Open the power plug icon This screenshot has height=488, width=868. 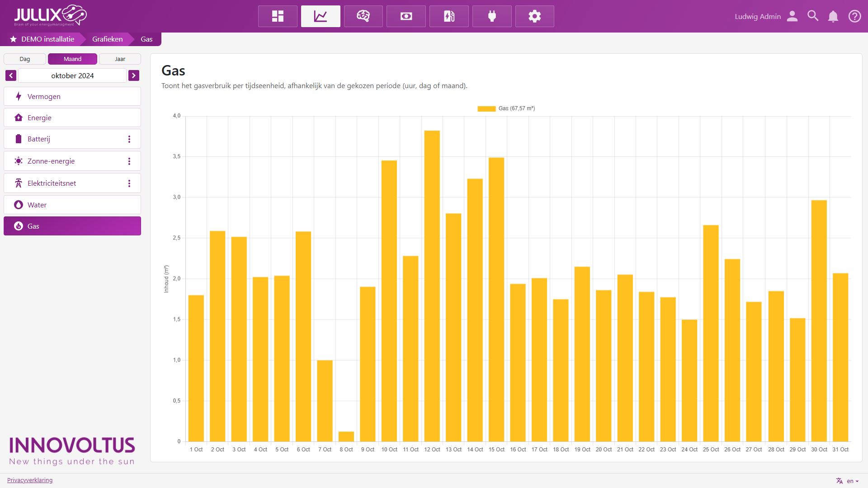(x=492, y=16)
